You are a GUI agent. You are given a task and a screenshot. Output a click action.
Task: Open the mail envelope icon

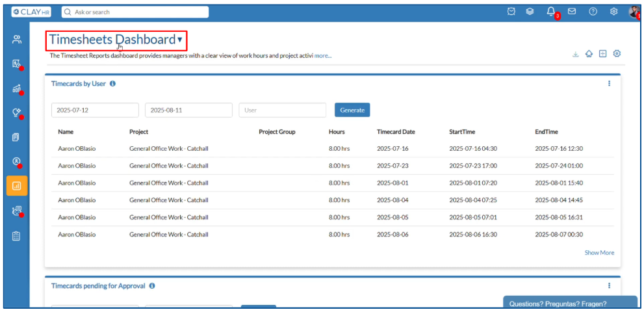[x=572, y=12]
